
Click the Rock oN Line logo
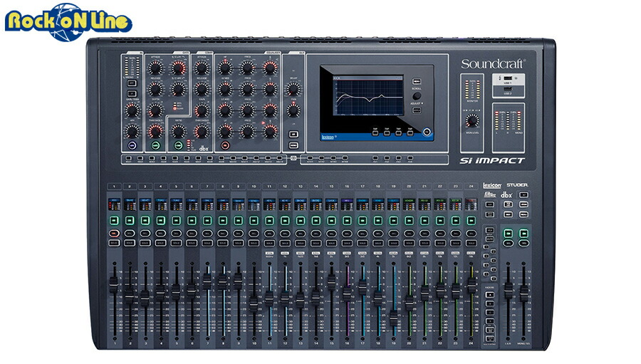pyautogui.click(x=68, y=21)
